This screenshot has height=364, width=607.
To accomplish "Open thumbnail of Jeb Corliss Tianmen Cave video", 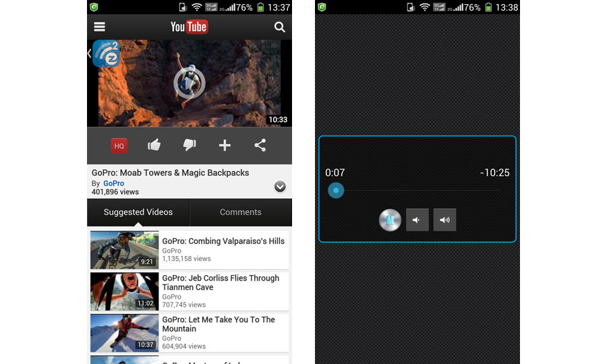I will point(124,291).
